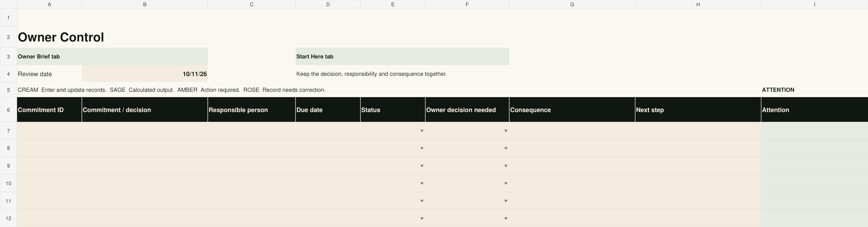Select row 8 header

[8, 148]
